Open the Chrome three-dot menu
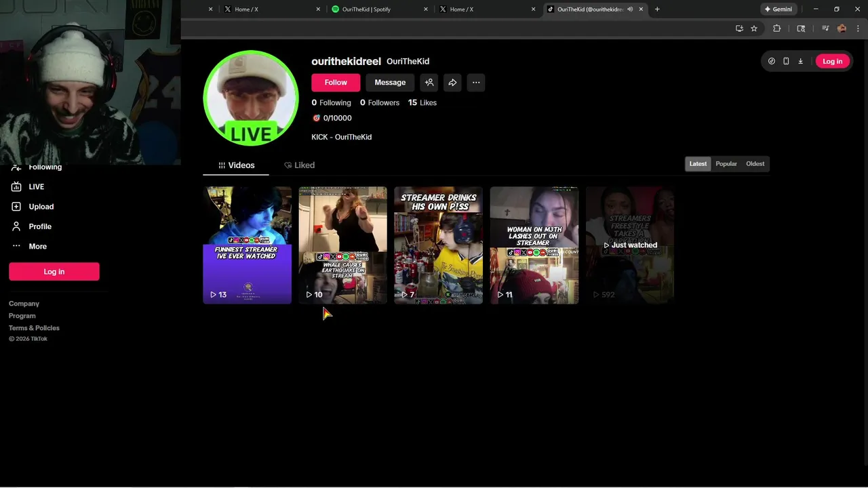The height and width of the screenshot is (488, 868). click(x=858, y=28)
